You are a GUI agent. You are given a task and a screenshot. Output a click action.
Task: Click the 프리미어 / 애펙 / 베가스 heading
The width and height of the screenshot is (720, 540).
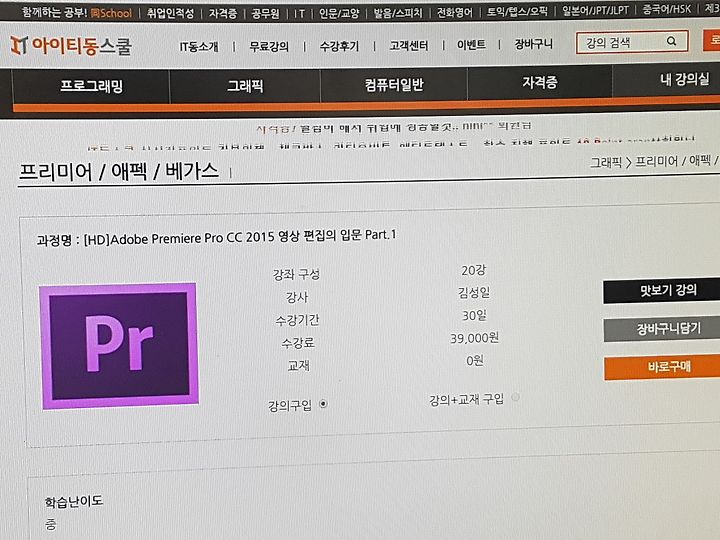118,171
